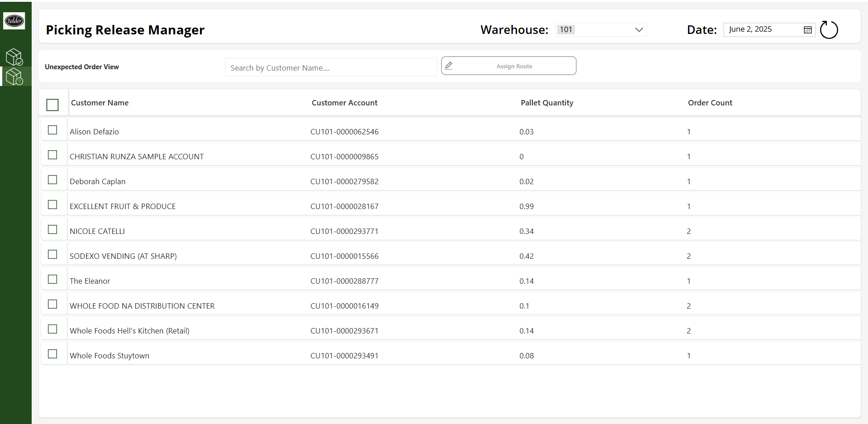Click account CU101-0000293491
868x424 pixels.
(x=344, y=356)
